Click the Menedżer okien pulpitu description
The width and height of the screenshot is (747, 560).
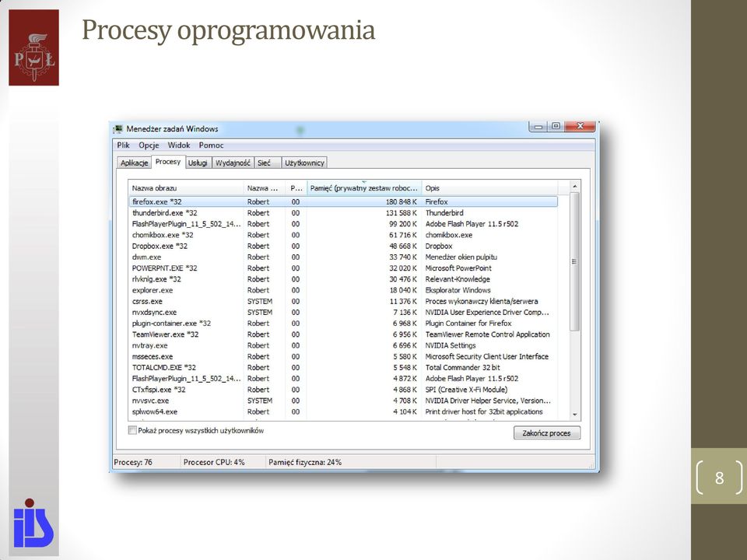(x=461, y=257)
